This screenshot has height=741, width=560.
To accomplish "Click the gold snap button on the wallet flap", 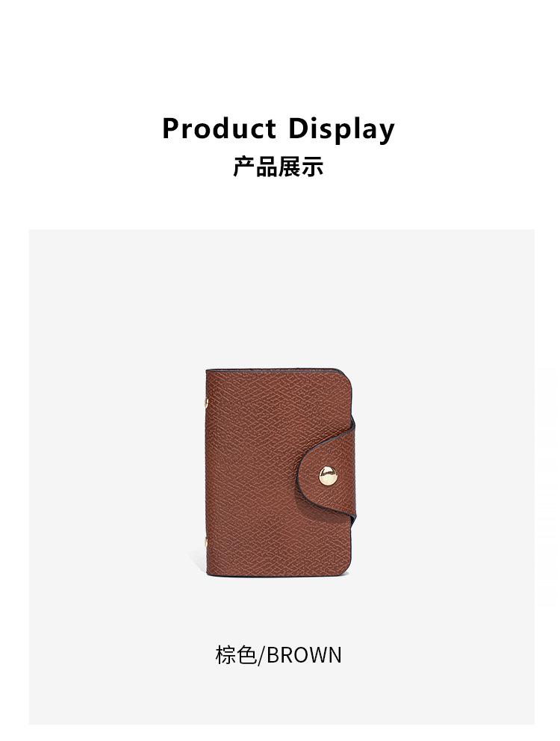I will click(328, 475).
